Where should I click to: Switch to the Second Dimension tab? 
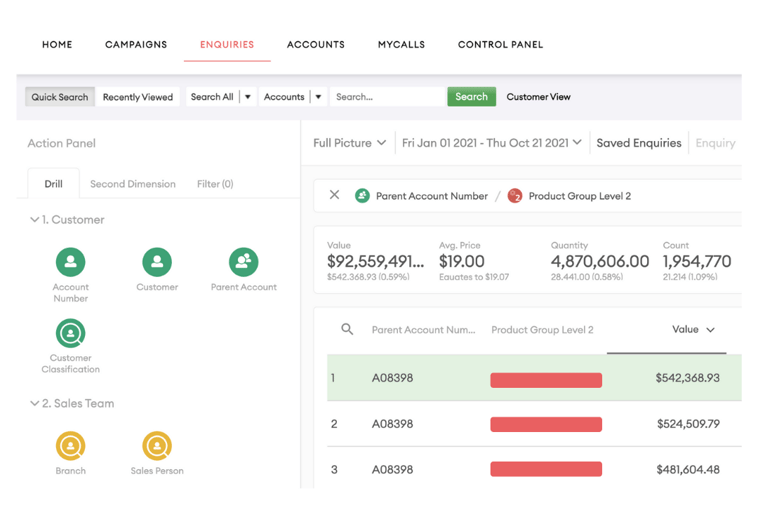(132, 184)
